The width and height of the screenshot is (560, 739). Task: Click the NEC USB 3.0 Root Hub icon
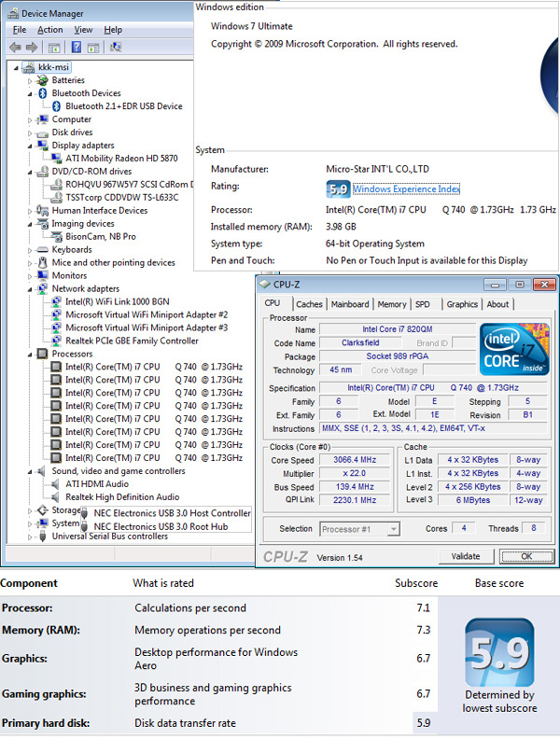coord(85,526)
